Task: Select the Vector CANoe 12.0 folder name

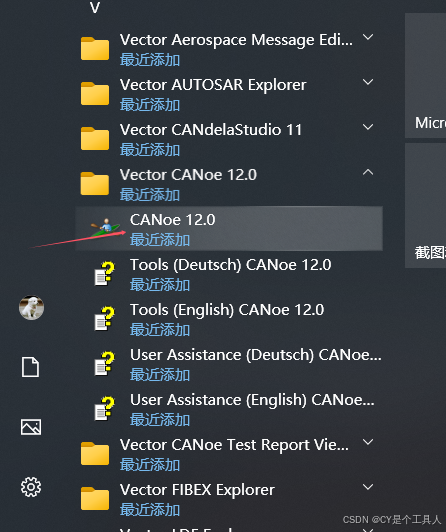Action: click(188, 175)
